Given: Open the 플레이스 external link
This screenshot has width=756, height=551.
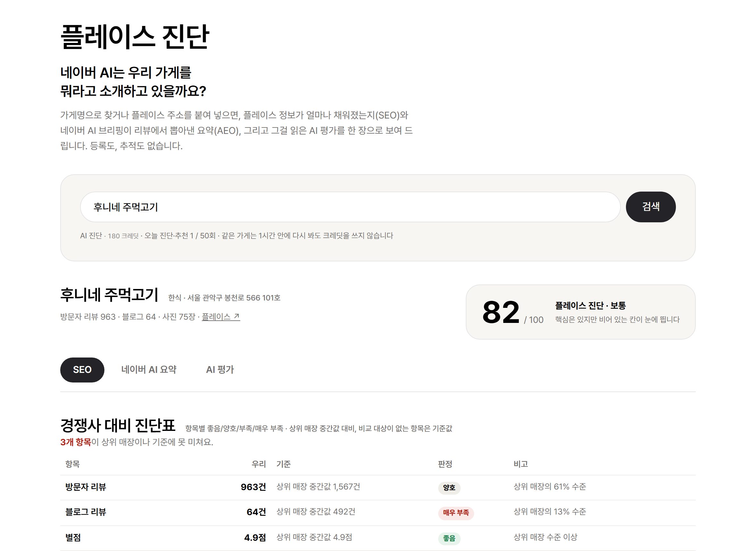Looking at the screenshot, I should click(221, 317).
